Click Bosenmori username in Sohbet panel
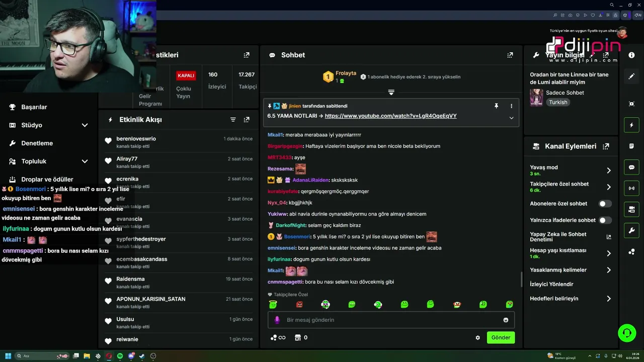Screen dimensions: 644x362 pyautogui.click(x=297, y=237)
